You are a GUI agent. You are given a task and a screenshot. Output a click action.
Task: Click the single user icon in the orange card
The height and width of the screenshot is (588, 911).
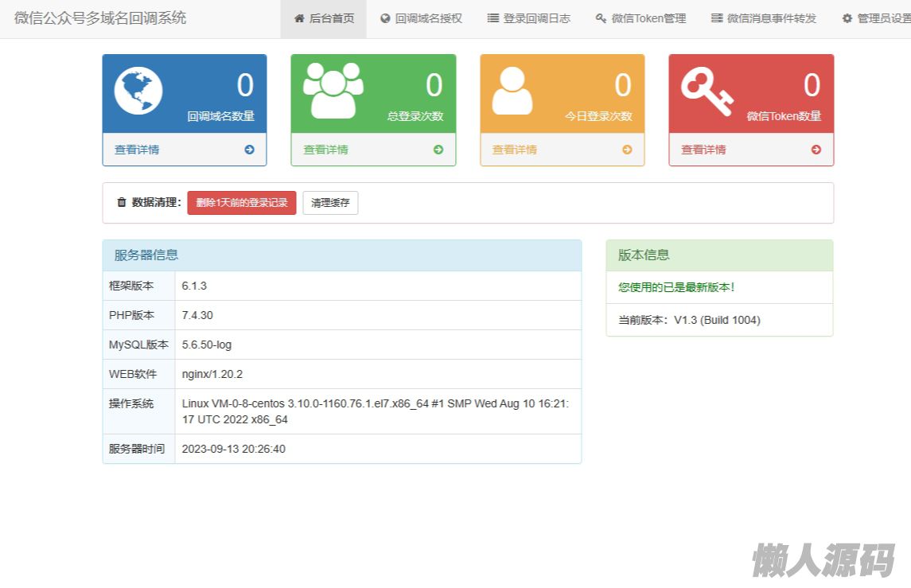coord(512,91)
